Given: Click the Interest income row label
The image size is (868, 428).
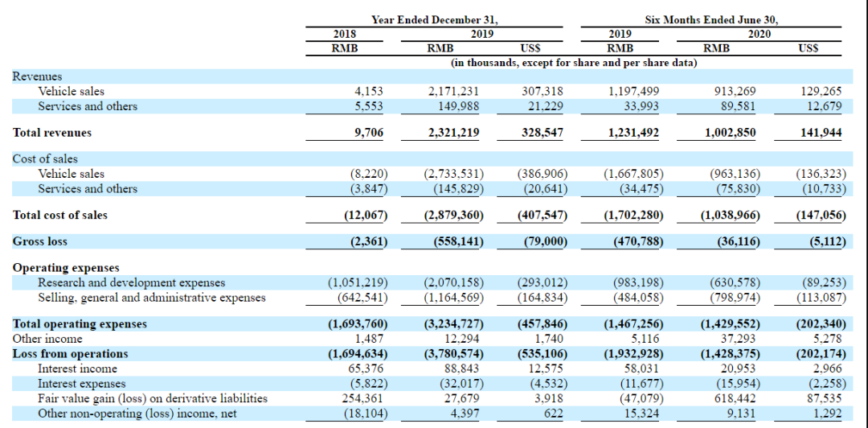Looking at the screenshot, I should point(77,368).
